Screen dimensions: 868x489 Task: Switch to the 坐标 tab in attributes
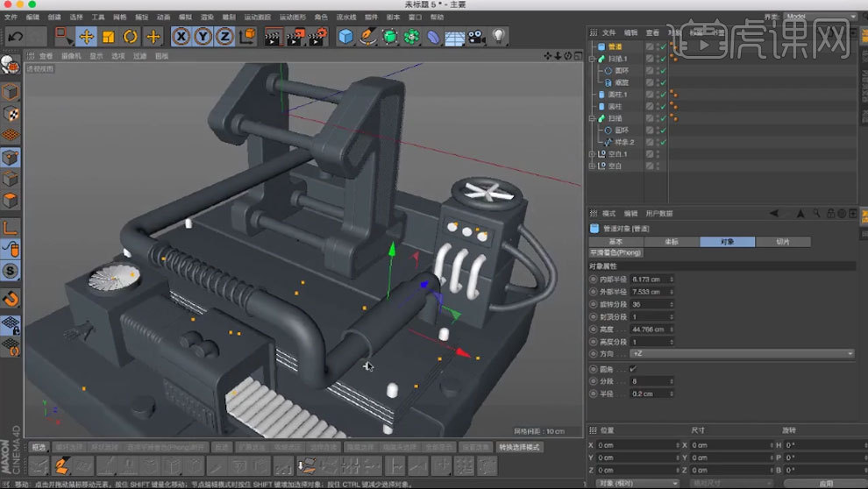671,242
